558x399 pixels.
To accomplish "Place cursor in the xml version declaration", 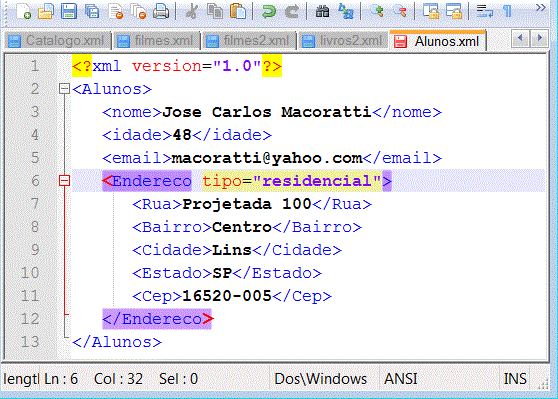I will (177, 66).
